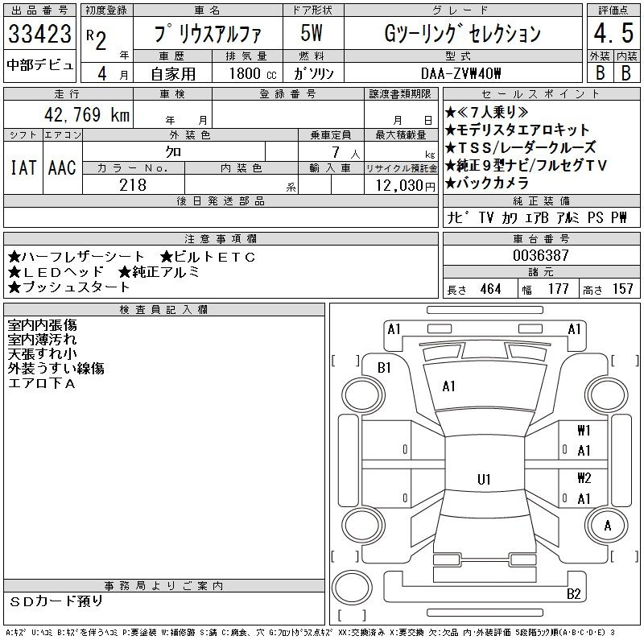Click the fuel type ガソリン

click(313, 74)
